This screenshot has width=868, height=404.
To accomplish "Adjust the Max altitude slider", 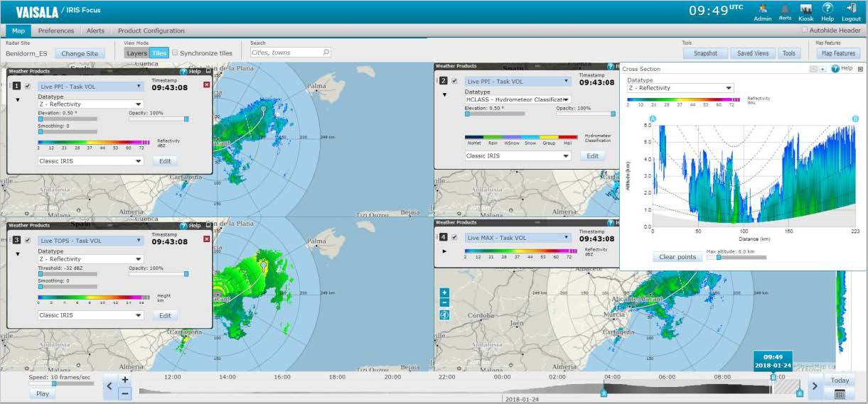I will [x=719, y=258].
